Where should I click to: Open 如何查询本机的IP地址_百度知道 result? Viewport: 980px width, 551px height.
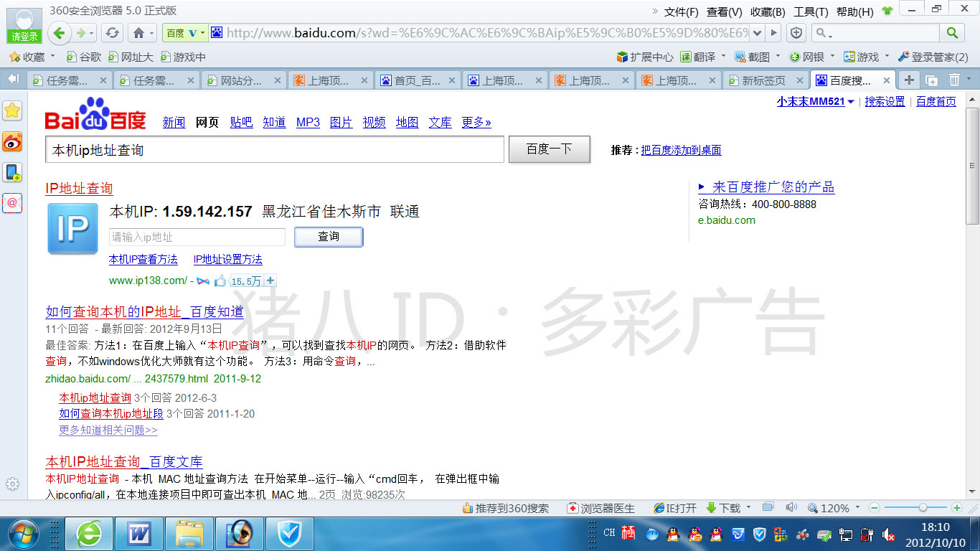pyautogui.click(x=145, y=311)
